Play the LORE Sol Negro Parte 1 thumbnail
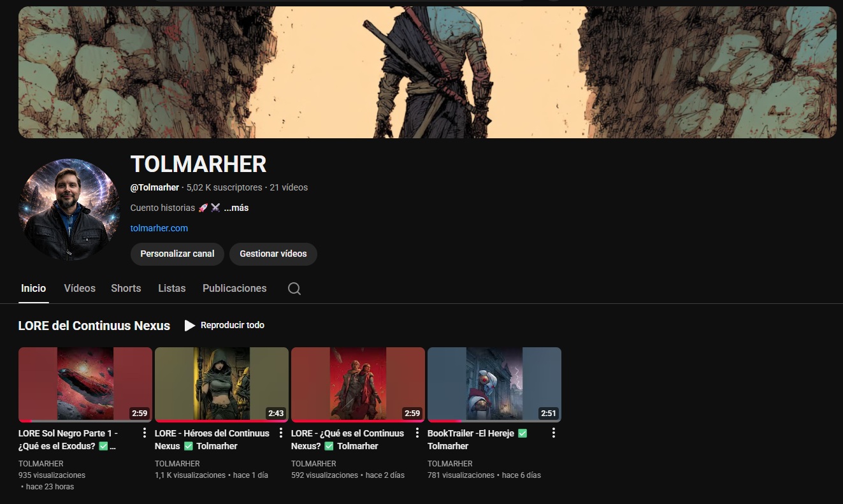The image size is (843, 504). coord(85,384)
